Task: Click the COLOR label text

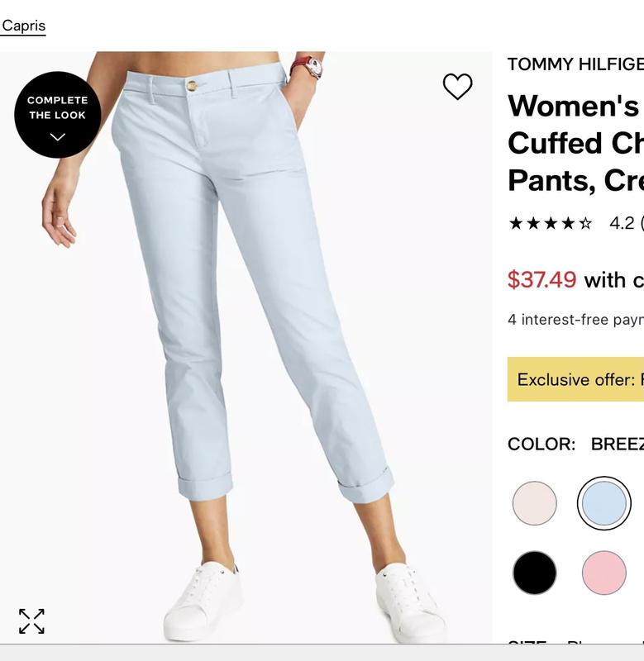Action: coord(541,444)
